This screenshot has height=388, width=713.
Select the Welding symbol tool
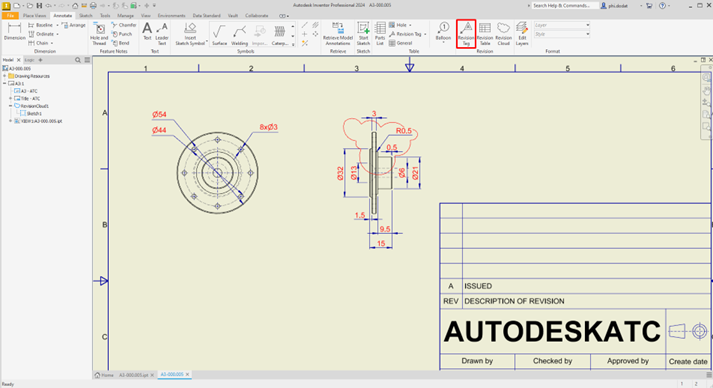[x=239, y=35]
